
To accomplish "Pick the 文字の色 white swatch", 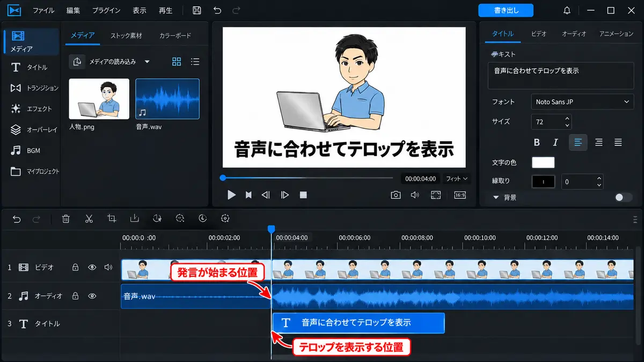I will (543, 162).
